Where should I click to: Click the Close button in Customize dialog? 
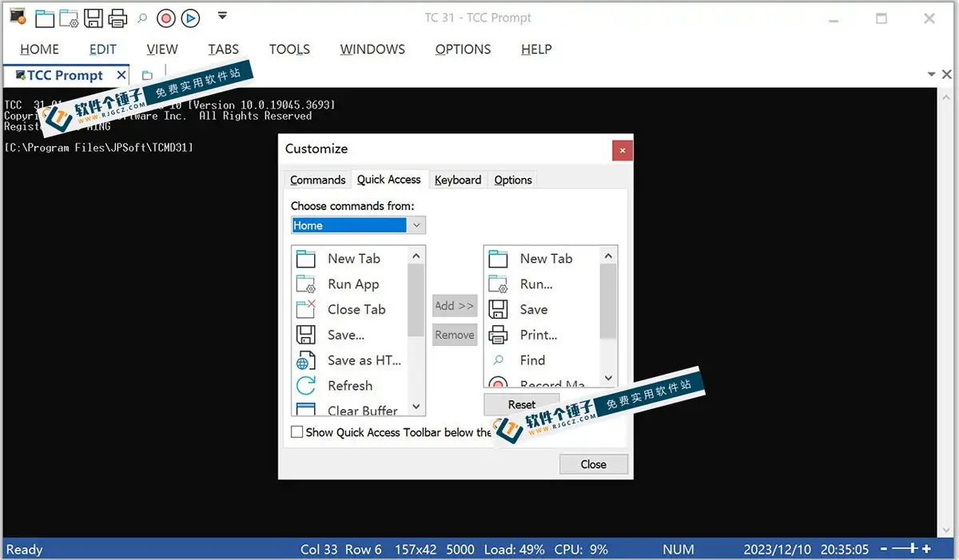pos(594,464)
